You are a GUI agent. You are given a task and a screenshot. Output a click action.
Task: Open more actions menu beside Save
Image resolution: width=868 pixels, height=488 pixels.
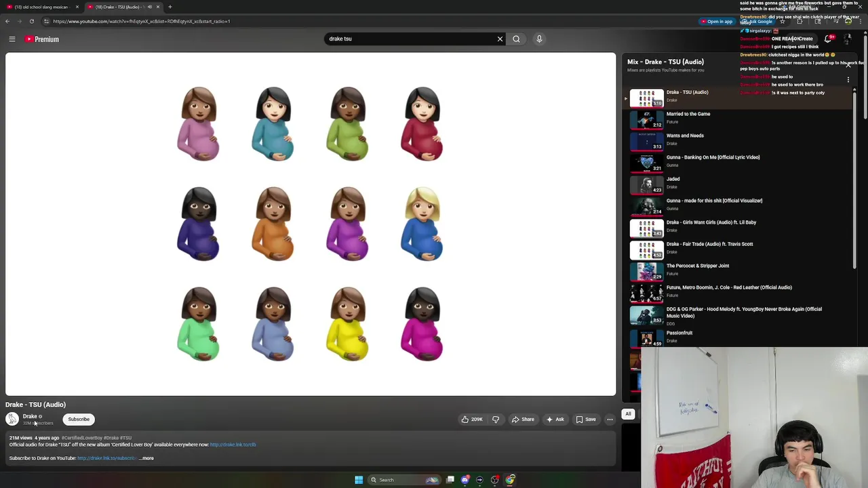point(610,420)
